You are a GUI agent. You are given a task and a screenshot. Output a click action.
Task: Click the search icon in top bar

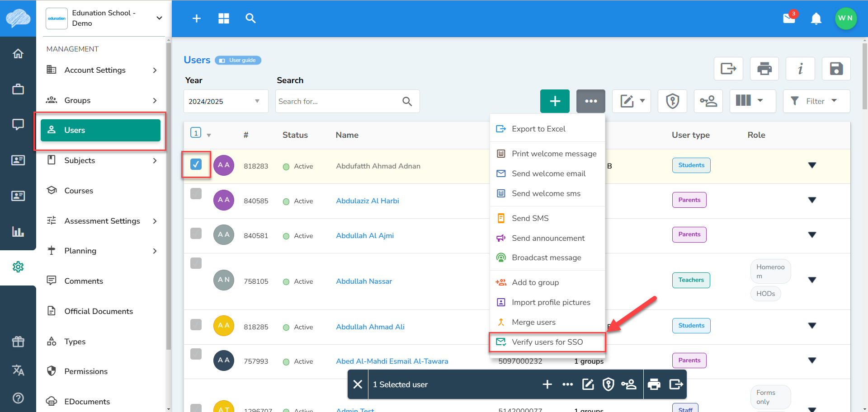click(250, 19)
